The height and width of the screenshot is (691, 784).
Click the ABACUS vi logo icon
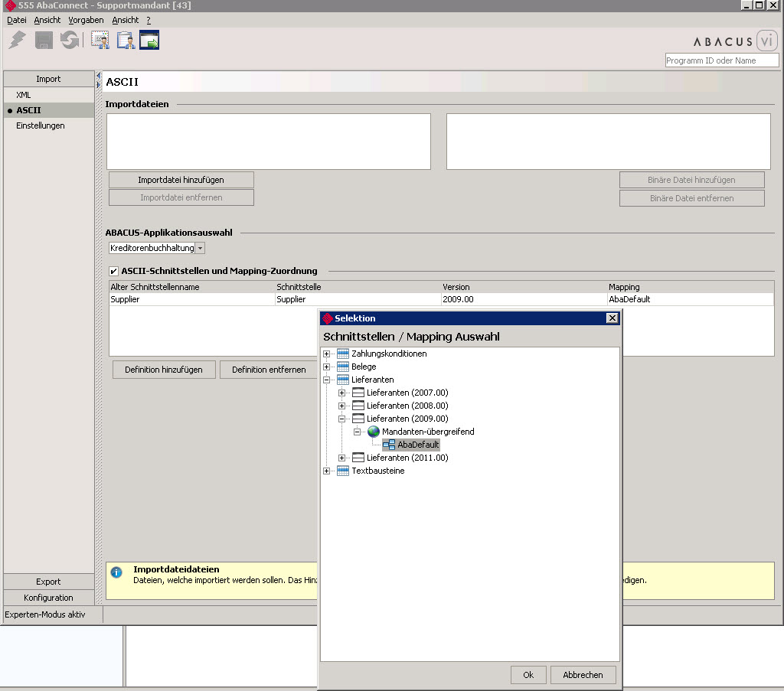click(x=766, y=41)
